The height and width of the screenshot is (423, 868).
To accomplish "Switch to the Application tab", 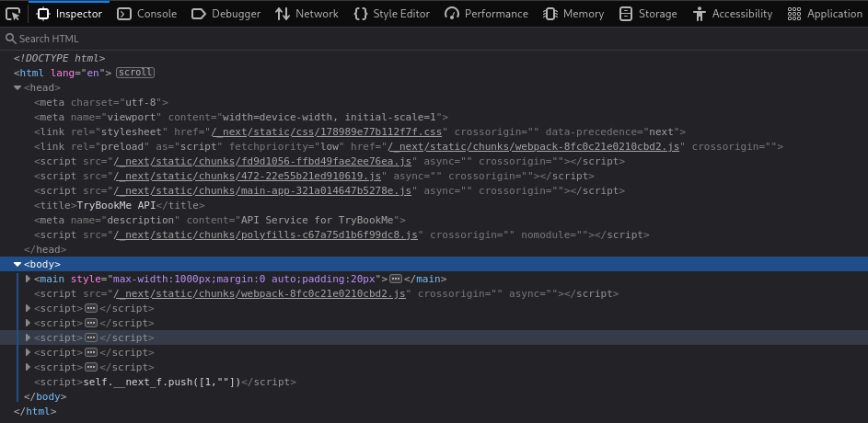I will pyautogui.click(x=825, y=14).
